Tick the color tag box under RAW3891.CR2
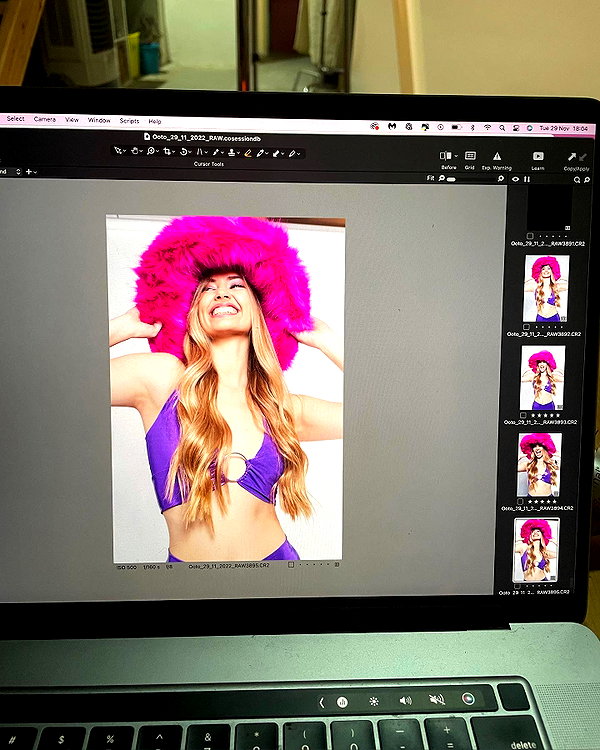Image resolution: width=600 pixels, height=750 pixels. (x=530, y=236)
